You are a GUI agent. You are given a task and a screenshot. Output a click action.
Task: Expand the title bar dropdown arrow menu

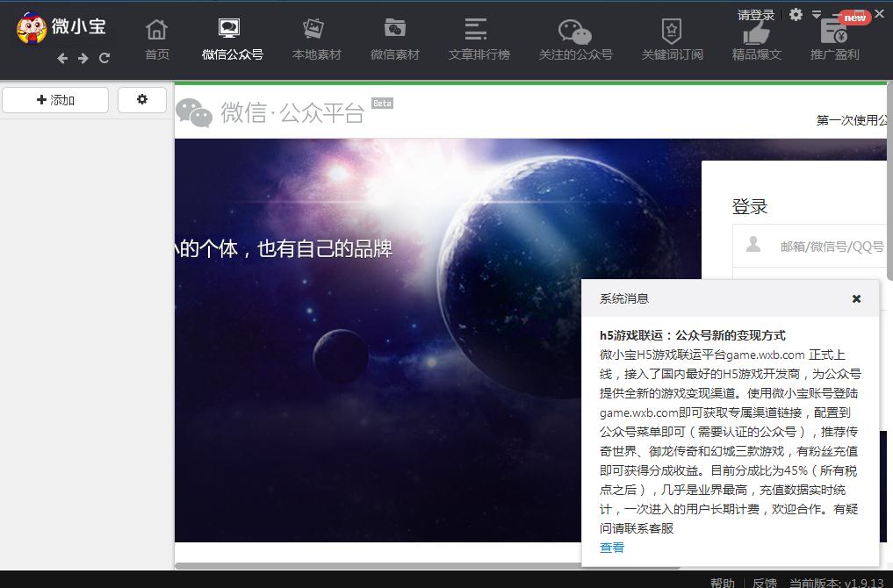tap(817, 14)
